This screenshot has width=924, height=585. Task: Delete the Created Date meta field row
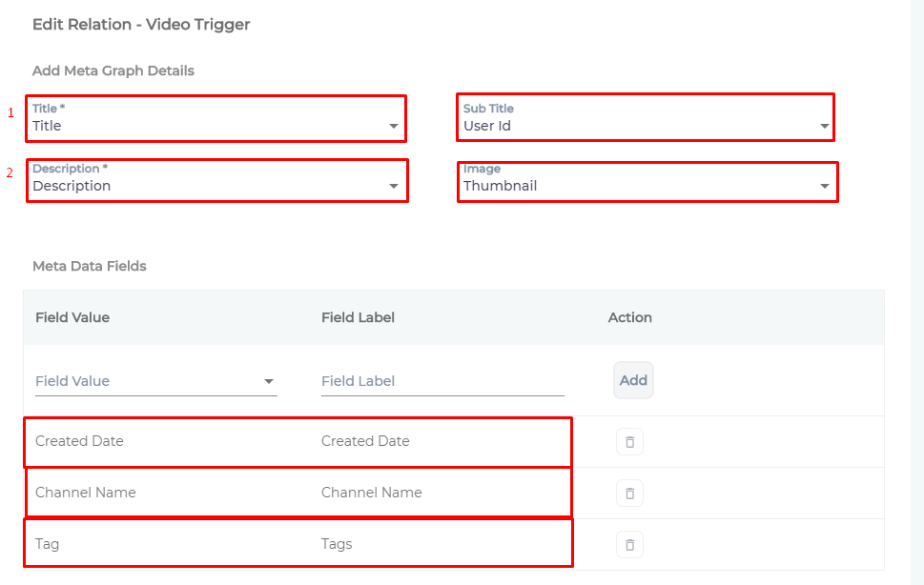(629, 441)
